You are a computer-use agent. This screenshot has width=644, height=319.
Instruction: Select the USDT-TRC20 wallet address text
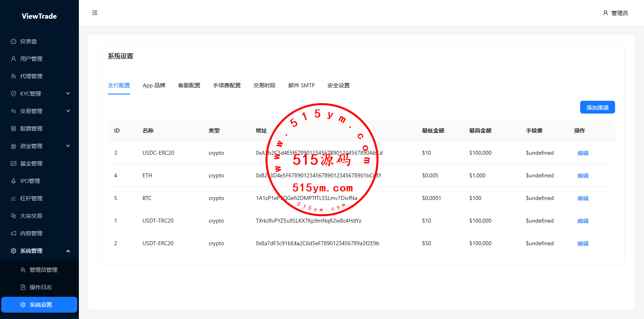click(309, 221)
